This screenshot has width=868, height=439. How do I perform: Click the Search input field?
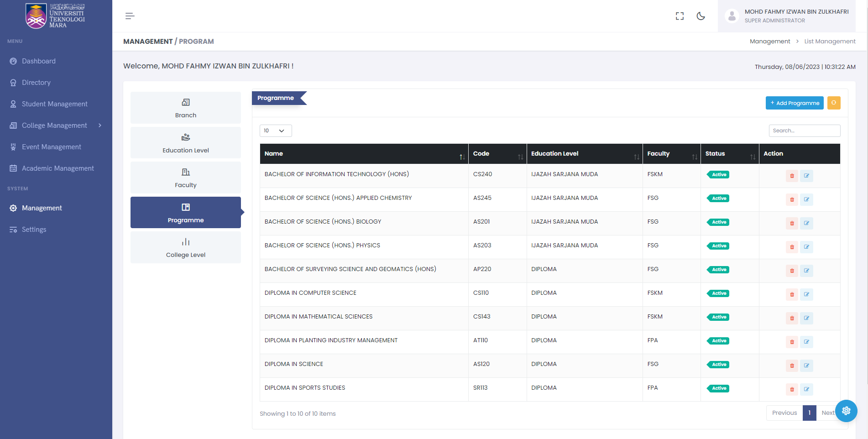pos(804,131)
